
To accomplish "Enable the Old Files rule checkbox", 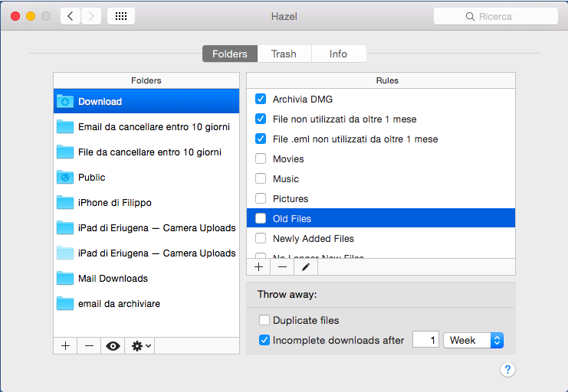I will click(x=261, y=218).
